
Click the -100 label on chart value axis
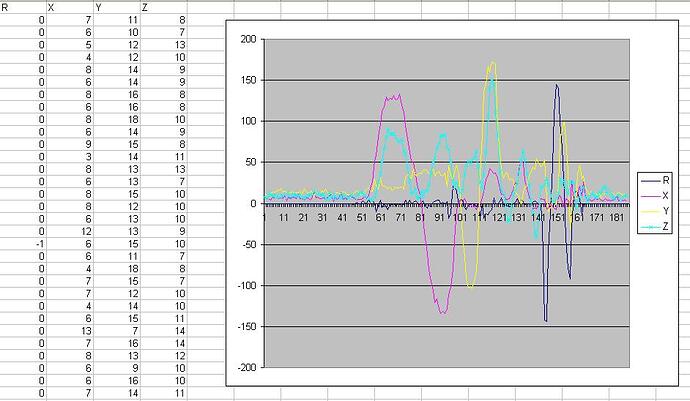(247, 285)
